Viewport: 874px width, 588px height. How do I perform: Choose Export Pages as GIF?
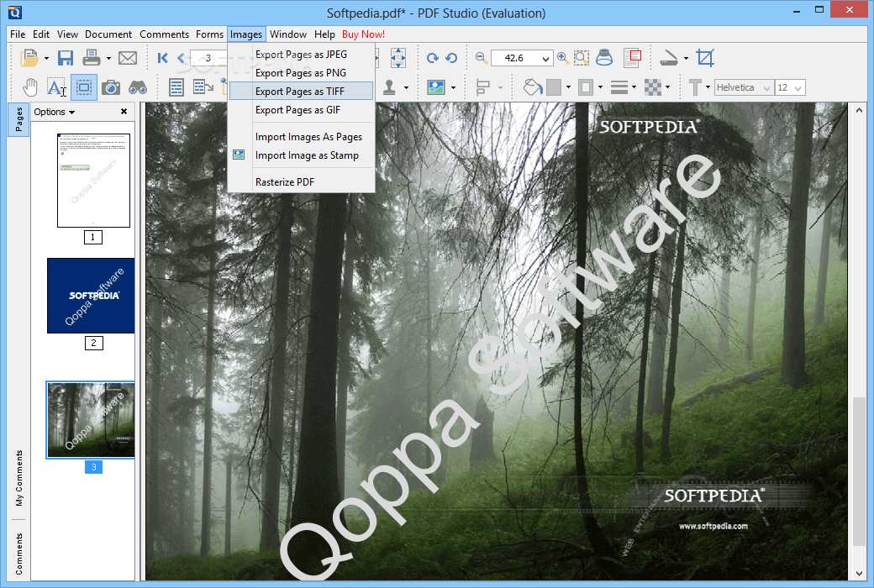pyautogui.click(x=301, y=110)
